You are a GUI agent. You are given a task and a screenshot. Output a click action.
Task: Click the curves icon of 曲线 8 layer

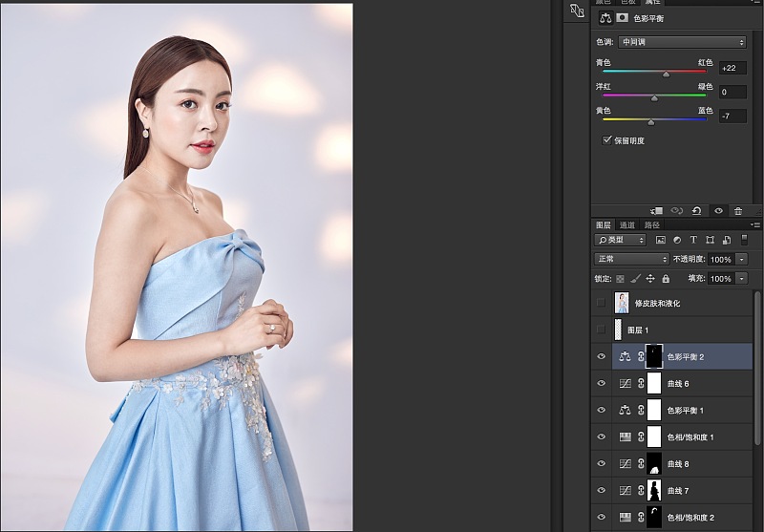(625, 464)
